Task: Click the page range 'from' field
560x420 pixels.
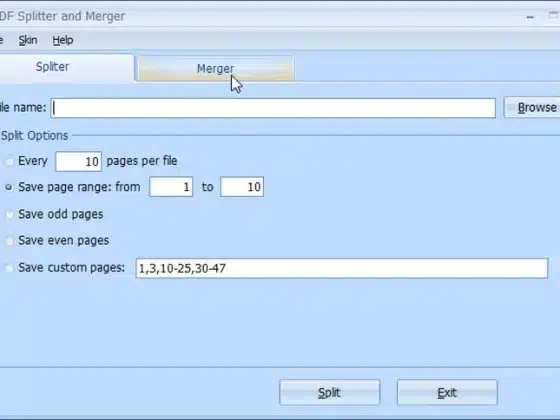Action: (171, 186)
